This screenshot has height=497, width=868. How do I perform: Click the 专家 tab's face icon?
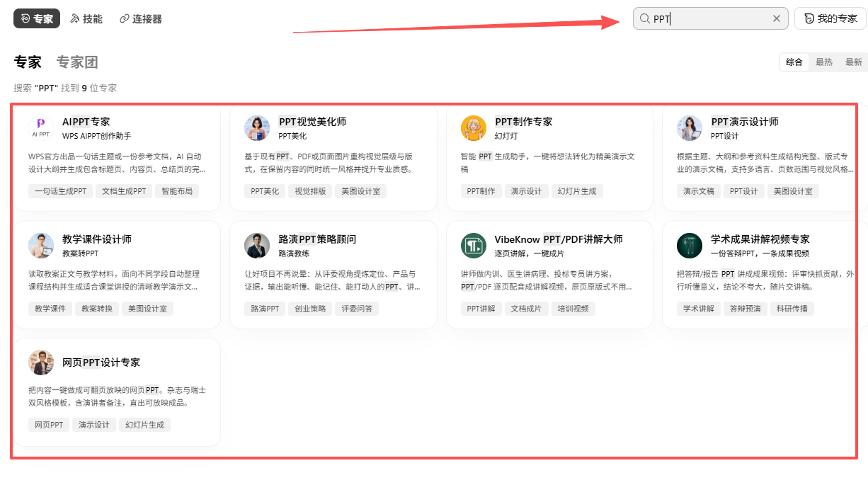click(25, 19)
